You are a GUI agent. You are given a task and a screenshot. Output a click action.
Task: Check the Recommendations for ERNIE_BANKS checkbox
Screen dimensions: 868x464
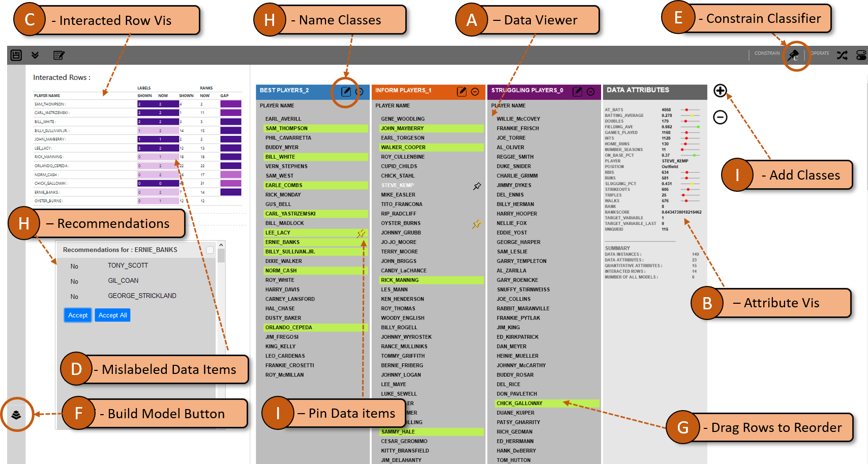pos(210,250)
